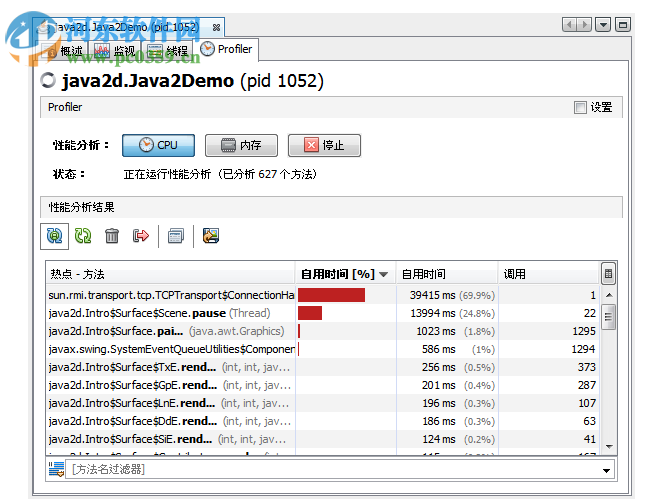Switch to the 监视 tab
655x500 pixels.
[115, 51]
